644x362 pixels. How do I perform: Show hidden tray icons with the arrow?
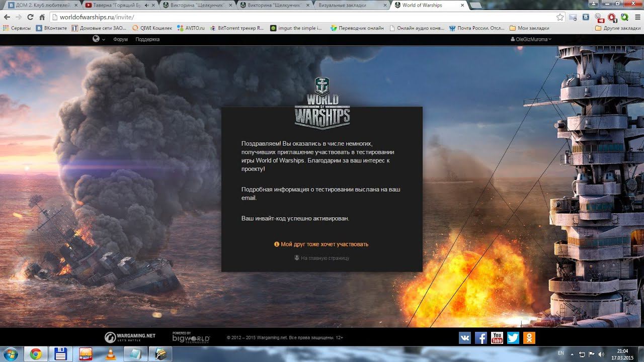(572, 354)
